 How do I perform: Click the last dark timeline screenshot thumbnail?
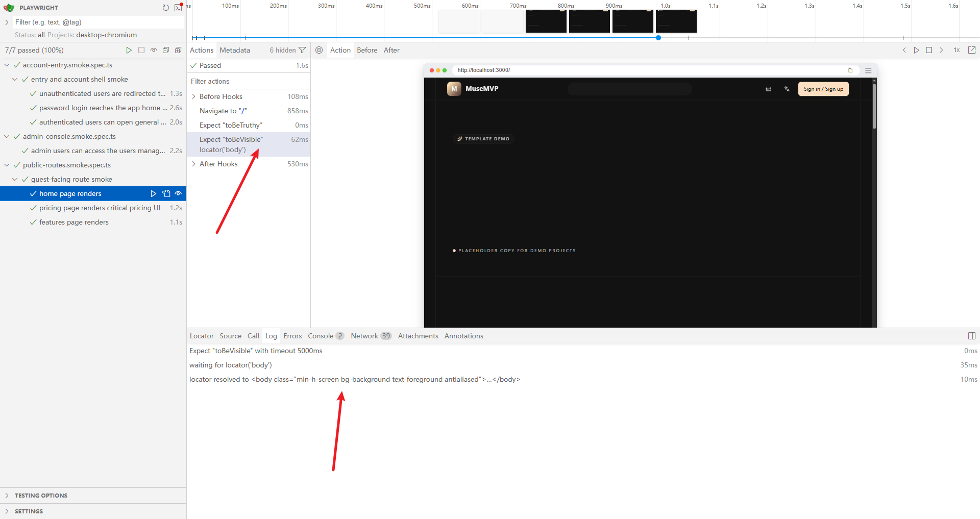click(x=676, y=21)
